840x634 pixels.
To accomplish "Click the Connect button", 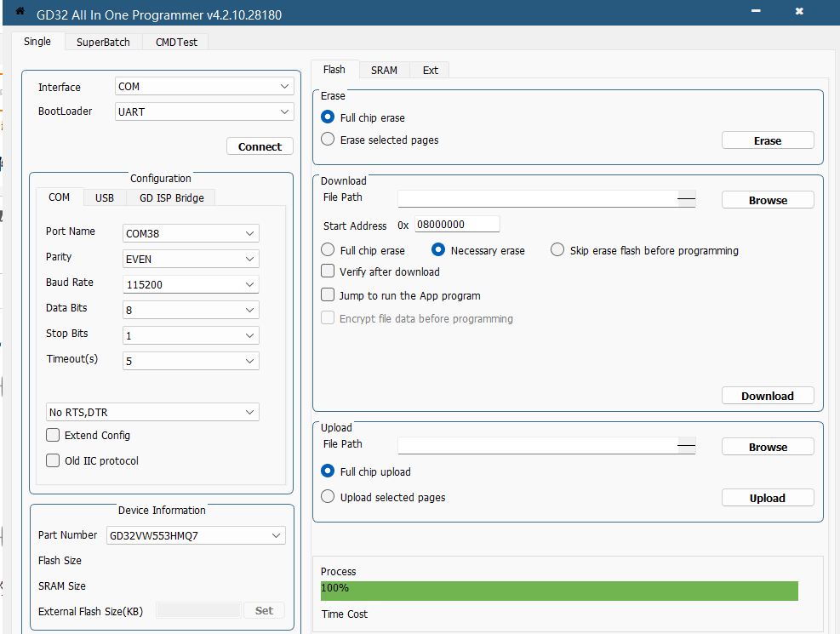I will (x=260, y=146).
